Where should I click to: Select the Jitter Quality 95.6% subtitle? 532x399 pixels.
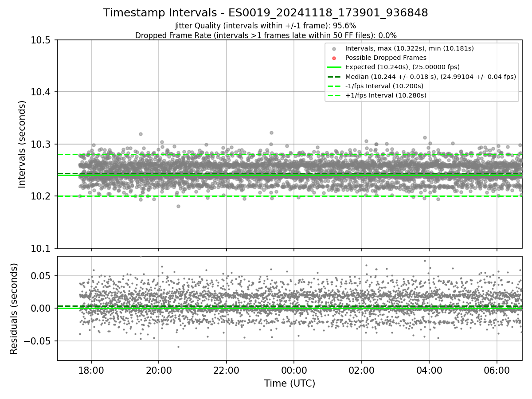coord(266,26)
